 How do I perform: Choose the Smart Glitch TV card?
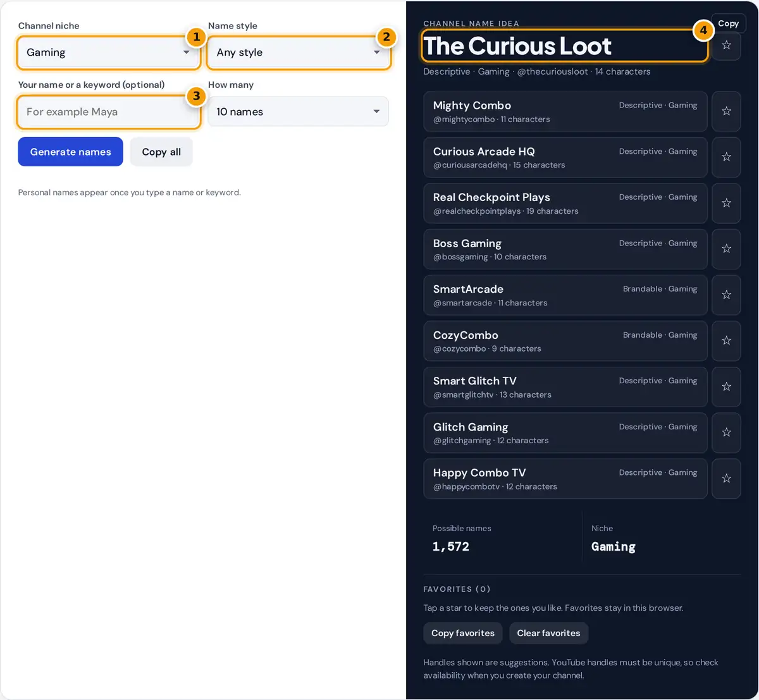click(565, 386)
